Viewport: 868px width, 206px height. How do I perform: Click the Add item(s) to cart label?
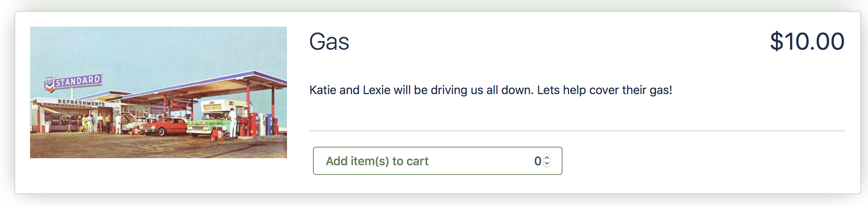pyautogui.click(x=377, y=161)
